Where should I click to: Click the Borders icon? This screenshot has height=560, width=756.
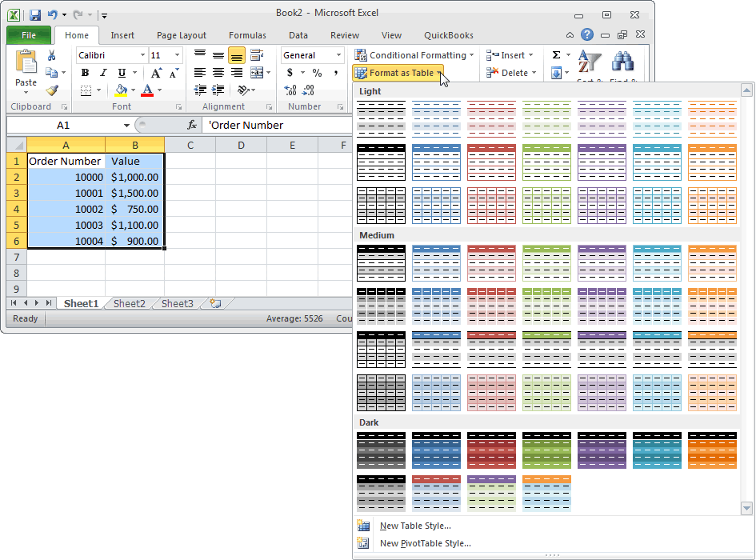point(86,90)
